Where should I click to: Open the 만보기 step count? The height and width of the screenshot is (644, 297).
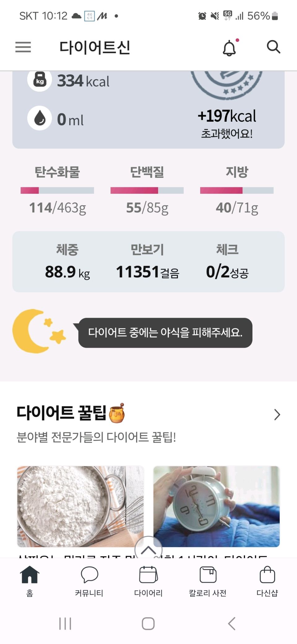(148, 262)
